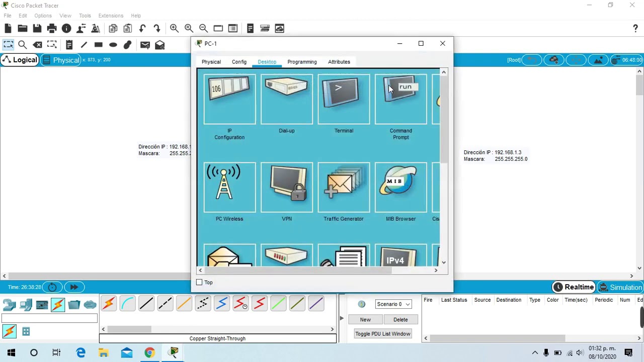644x362 pixels.
Task: Open the Windows Start menu
Action: coord(11,352)
